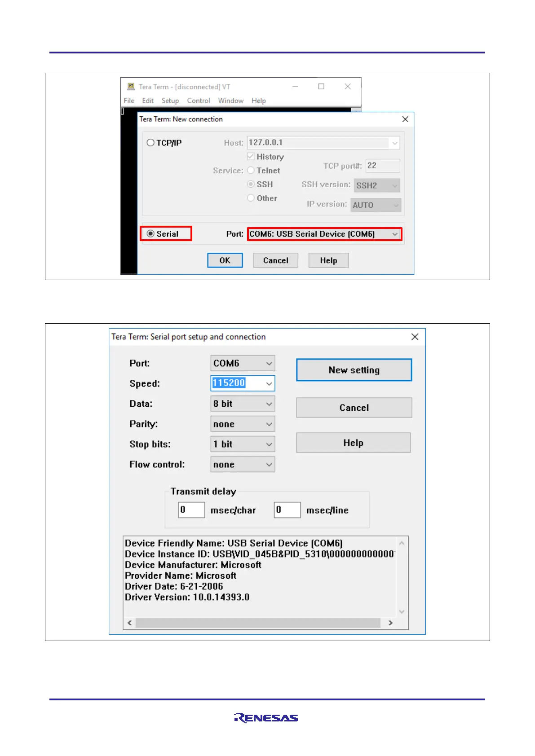Open the IP version AUTO dropdown
This screenshot has height=756, width=535.
coord(376,205)
